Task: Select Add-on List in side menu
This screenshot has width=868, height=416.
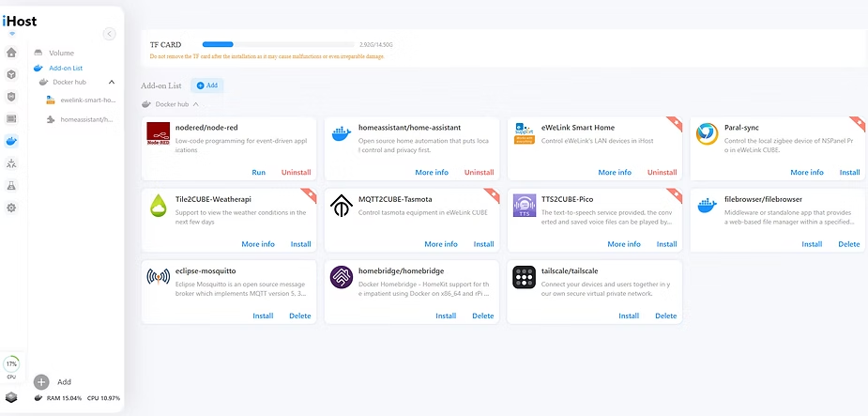Action: coord(66,68)
